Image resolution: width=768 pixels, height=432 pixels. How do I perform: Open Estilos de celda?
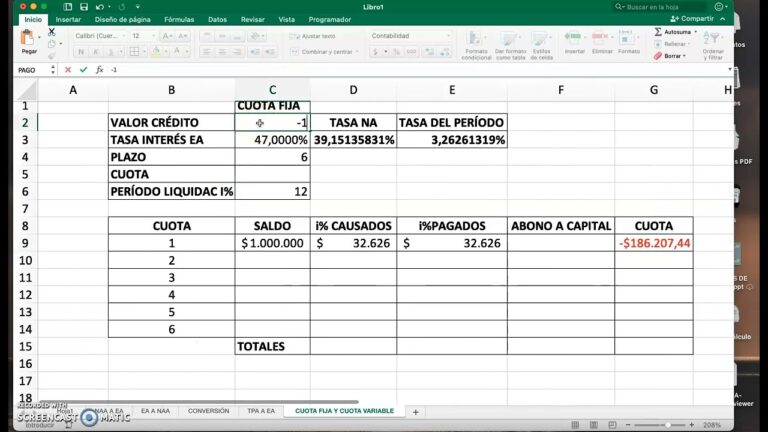point(541,46)
